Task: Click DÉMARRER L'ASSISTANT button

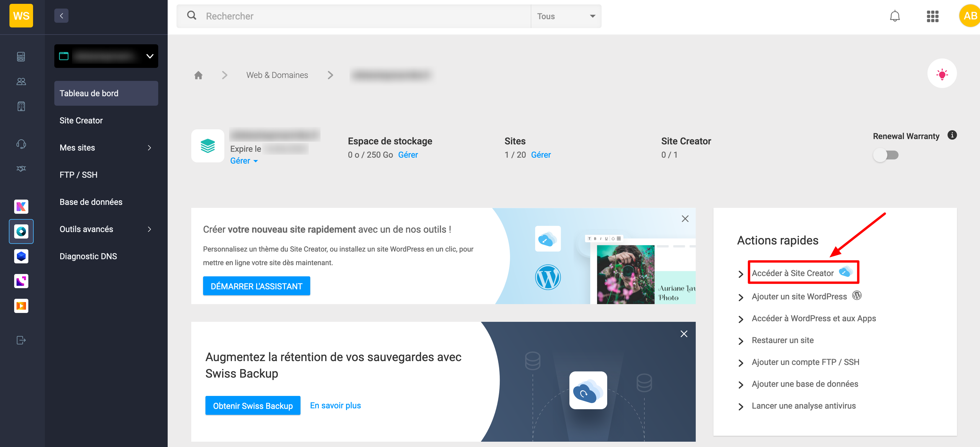Action: 257,286
